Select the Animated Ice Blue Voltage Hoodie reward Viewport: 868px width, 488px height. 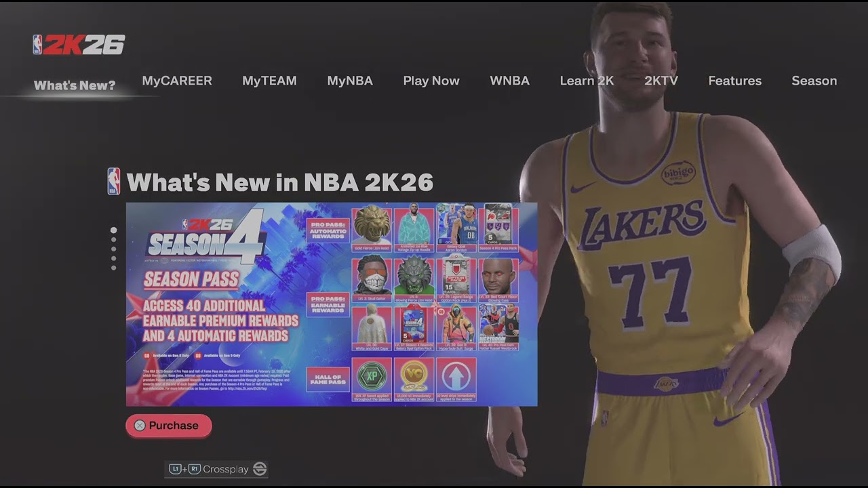414,228
